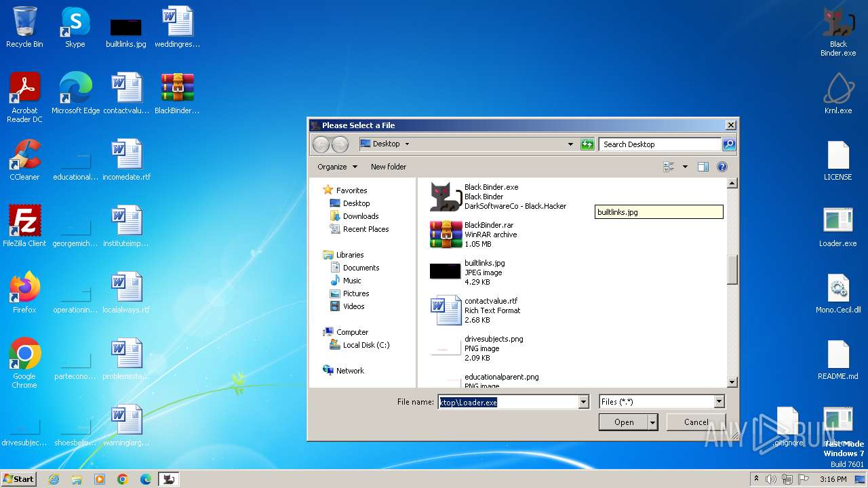Select BlackBinder.rar archive on desktop
Viewport: 868px width, 488px height.
pos(177,94)
